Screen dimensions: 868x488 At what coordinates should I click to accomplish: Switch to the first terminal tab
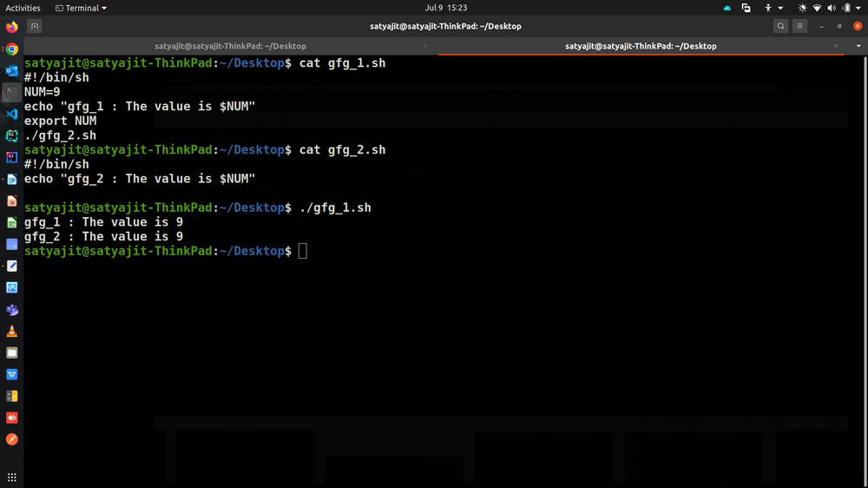pyautogui.click(x=230, y=46)
